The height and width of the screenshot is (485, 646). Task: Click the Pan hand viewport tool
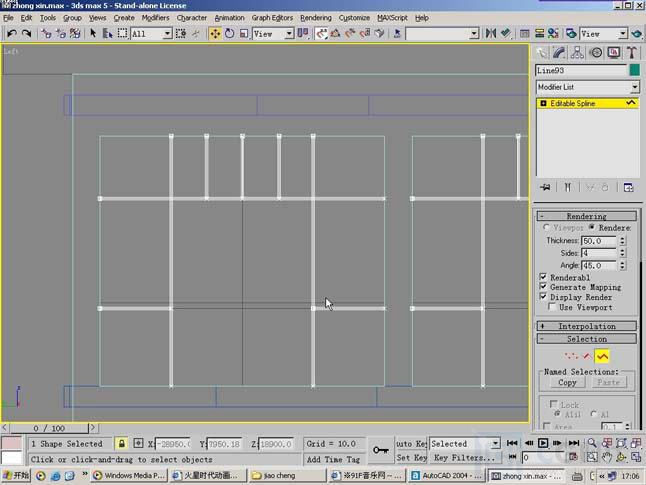coord(606,457)
